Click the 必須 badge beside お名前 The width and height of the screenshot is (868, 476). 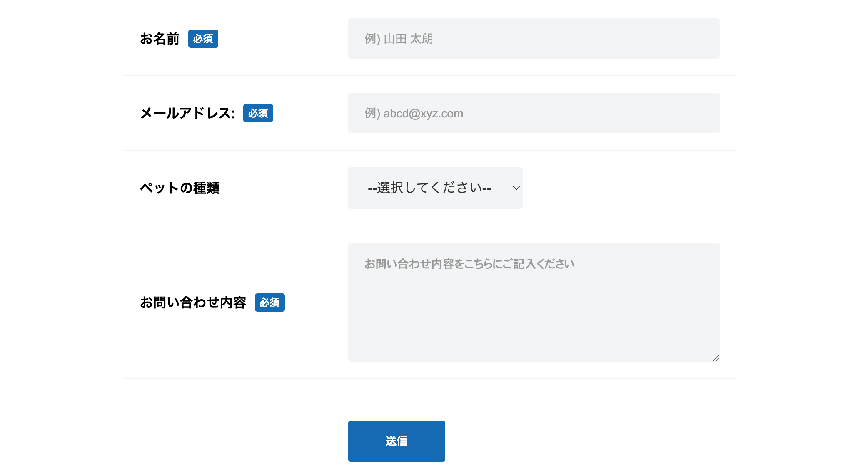203,39
